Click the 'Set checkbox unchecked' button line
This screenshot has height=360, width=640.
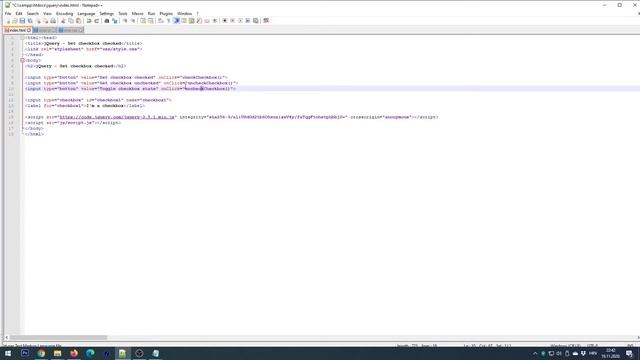[x=131, y=83]
